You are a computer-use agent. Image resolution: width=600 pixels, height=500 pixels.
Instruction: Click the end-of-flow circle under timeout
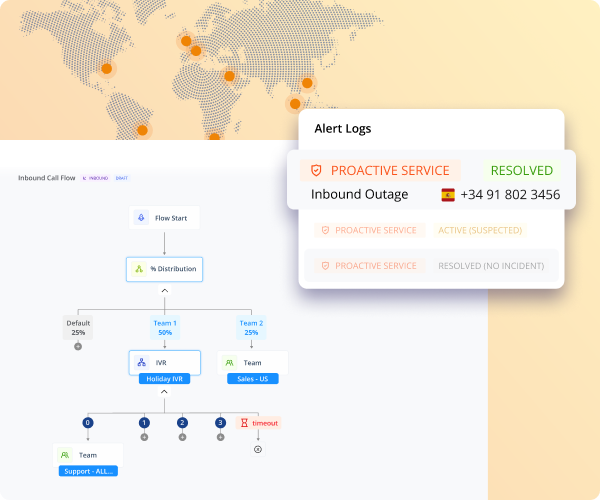click(257, 449)
